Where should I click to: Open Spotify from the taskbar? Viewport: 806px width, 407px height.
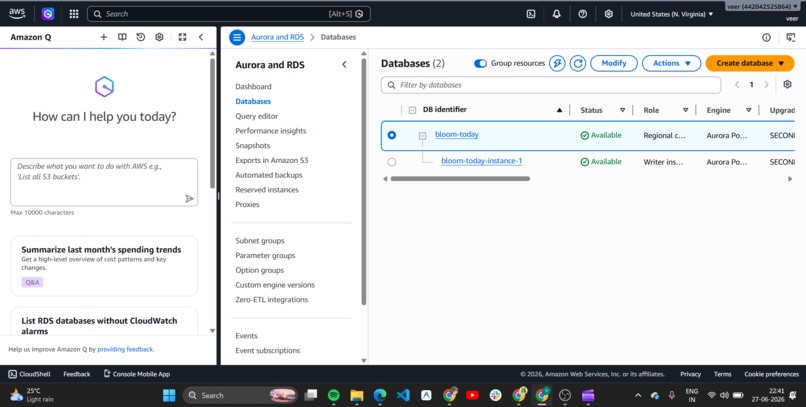[x=334, y=395]
